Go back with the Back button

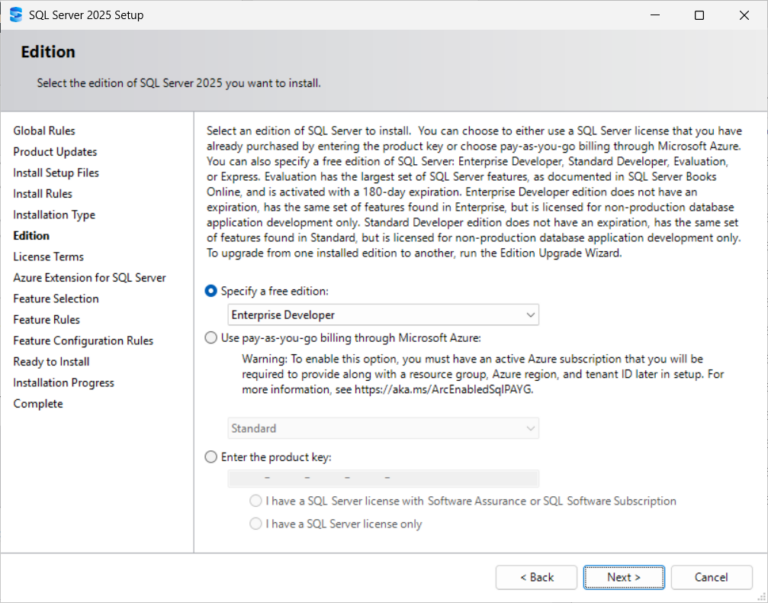(536, 578)
